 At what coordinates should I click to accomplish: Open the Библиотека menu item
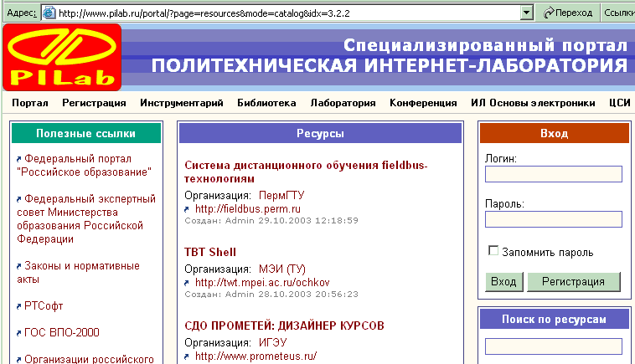click(x=266, y=103)
